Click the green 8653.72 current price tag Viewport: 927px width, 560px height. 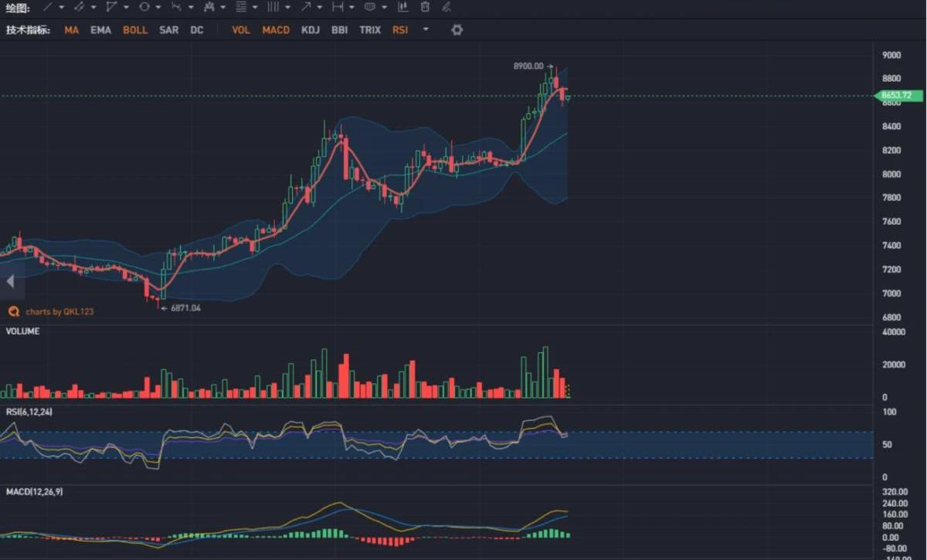[896, 96]
